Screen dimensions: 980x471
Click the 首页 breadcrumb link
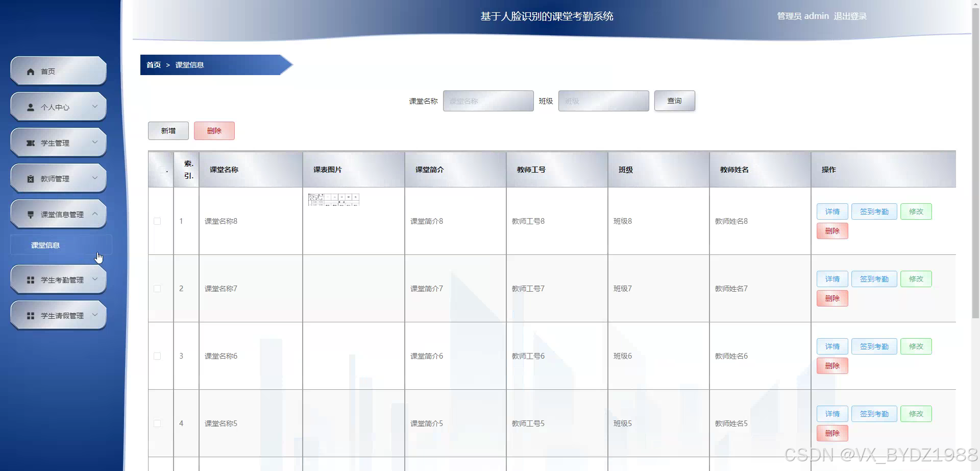pyautogui.click(x=154, y=65)
